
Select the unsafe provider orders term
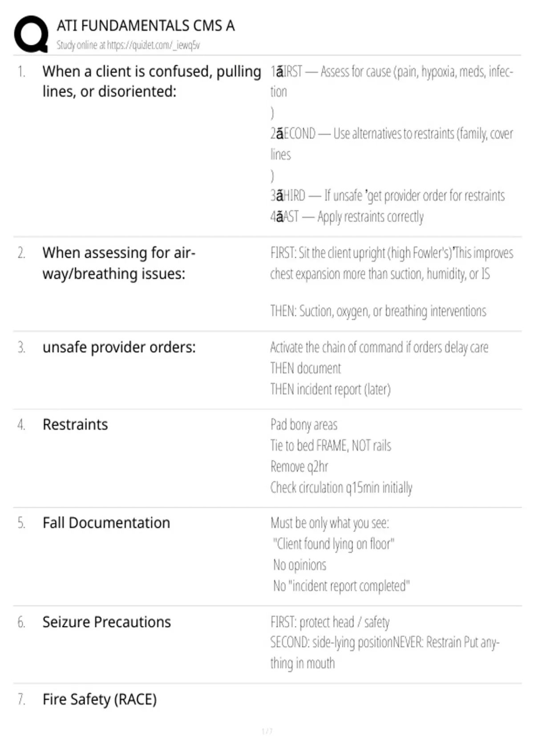[x=119, y=347]
